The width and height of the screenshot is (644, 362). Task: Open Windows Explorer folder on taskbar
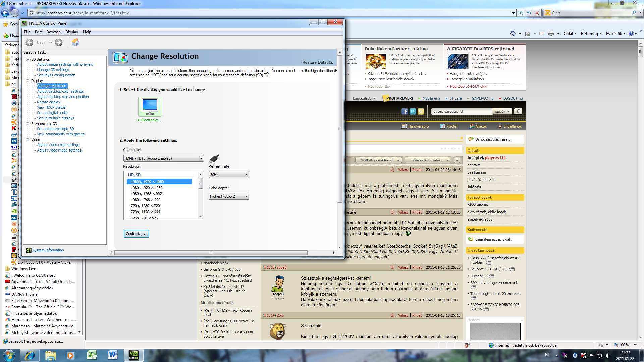click(x=50, y=355)
